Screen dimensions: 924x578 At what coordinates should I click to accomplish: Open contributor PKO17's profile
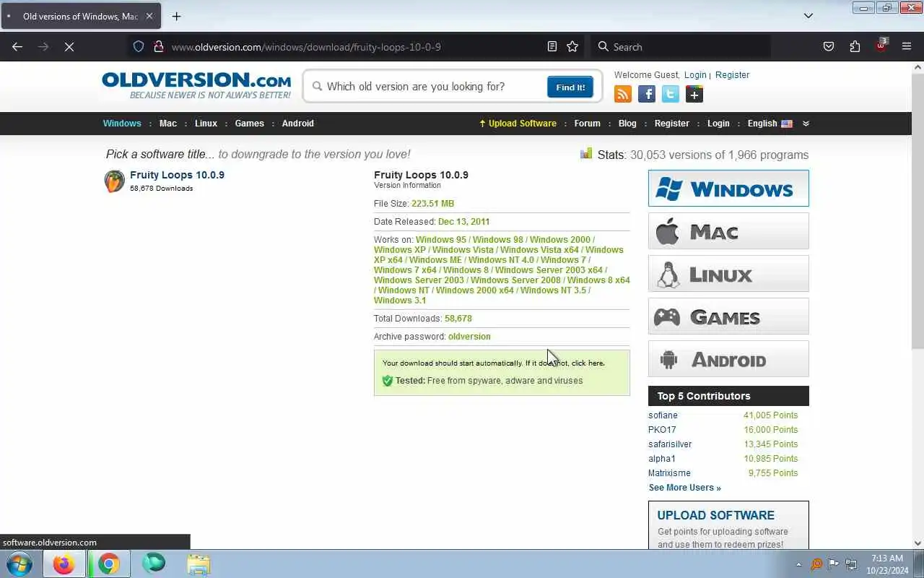click(662, 430)
